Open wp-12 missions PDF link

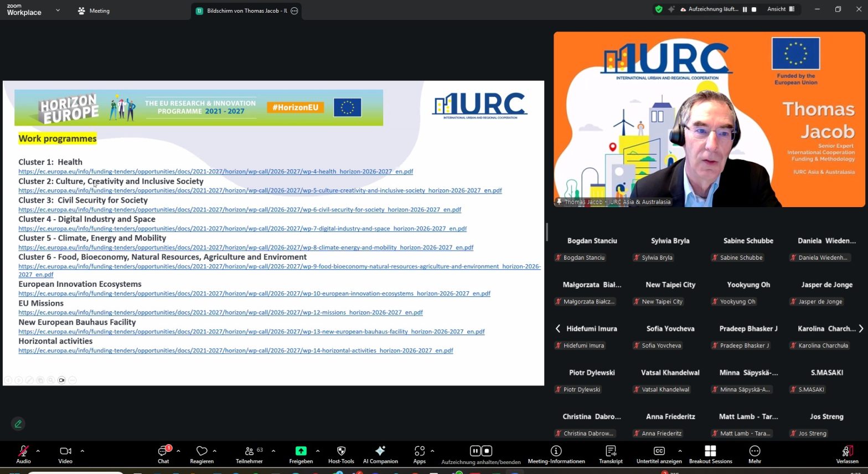pos(220,312)
